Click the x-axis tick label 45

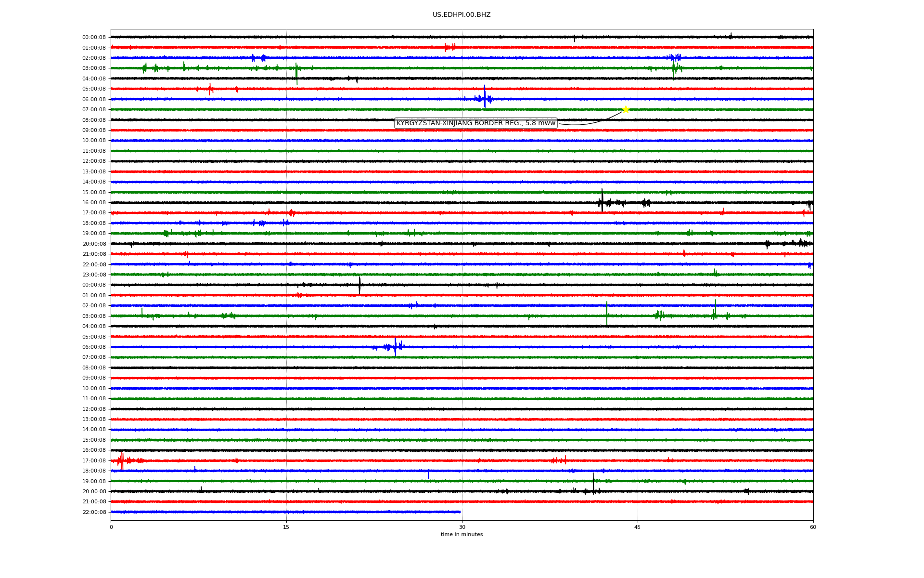tap(637, 527)
